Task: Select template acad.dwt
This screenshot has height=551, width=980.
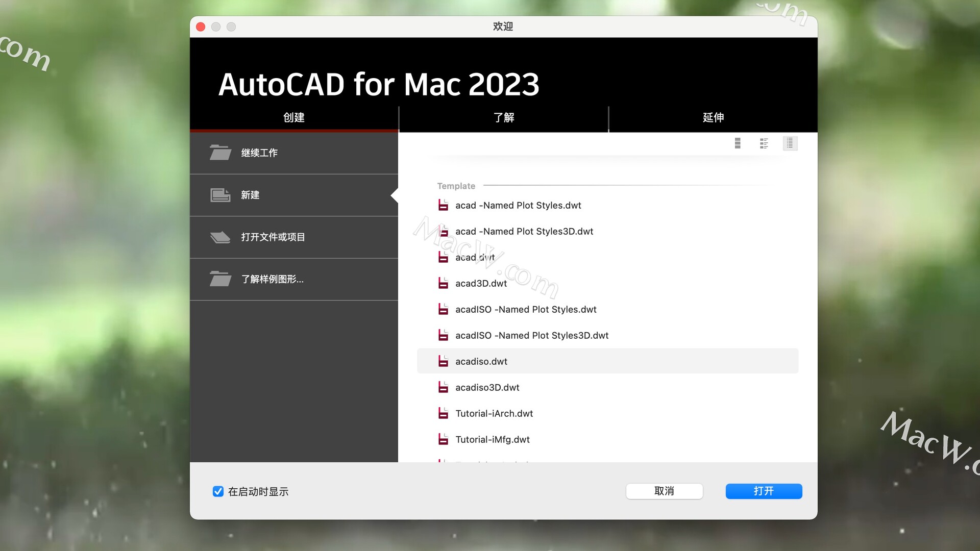Action: pyautogui.click(x=475, y=257)
